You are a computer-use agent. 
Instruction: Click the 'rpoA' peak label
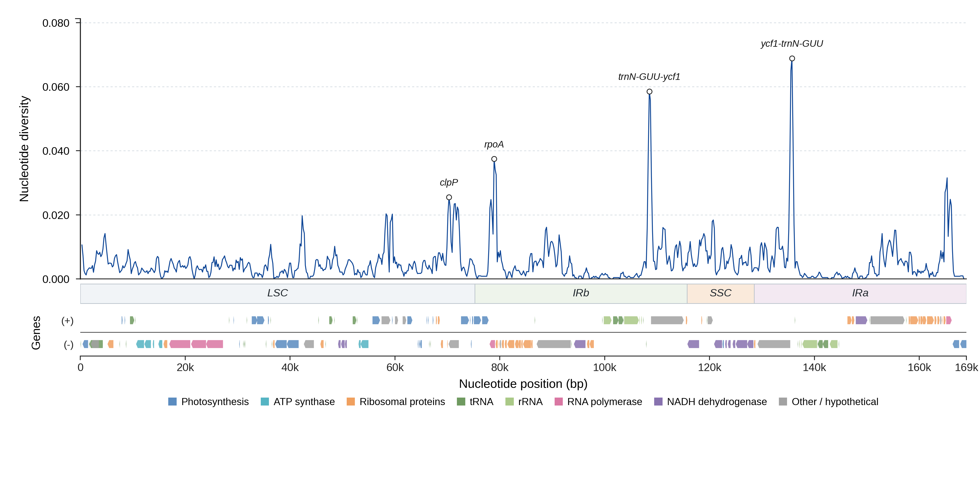(x=494, y=145)
